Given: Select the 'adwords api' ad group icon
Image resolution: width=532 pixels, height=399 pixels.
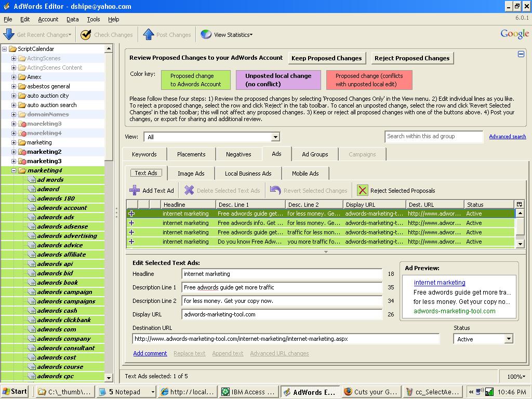Looking at the screenshot, I should click(32, 263).
